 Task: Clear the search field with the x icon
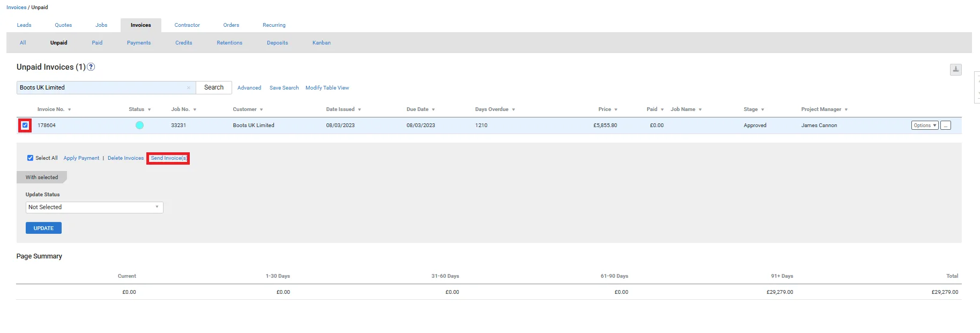tap(189, 88)
